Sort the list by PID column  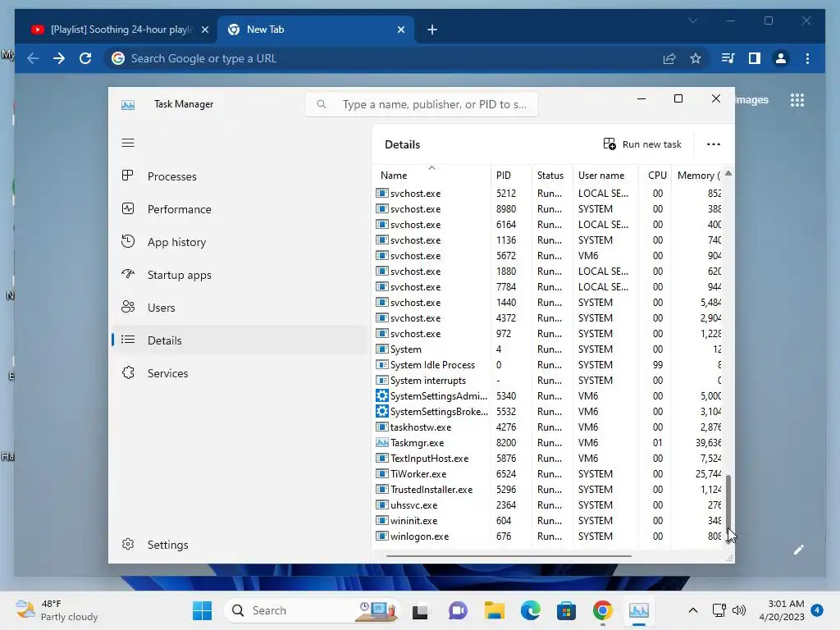(x=511, y=176)
